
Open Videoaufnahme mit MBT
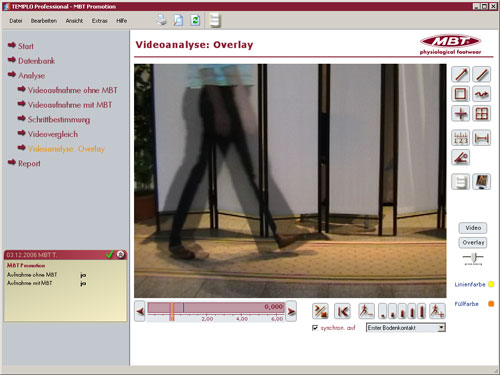coord(70,105)
